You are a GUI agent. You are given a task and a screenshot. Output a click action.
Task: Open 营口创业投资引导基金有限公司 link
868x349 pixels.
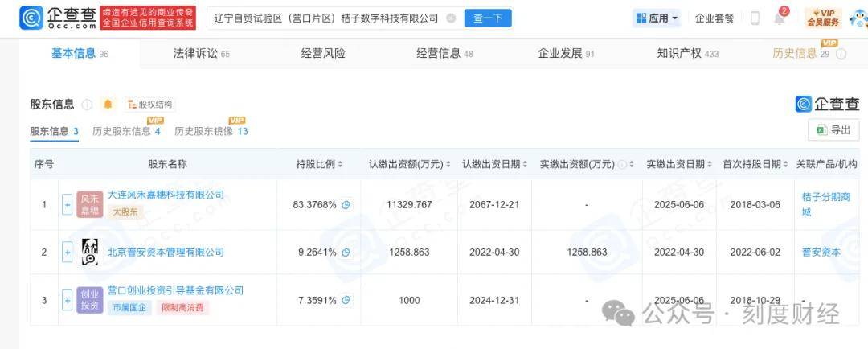175,290
